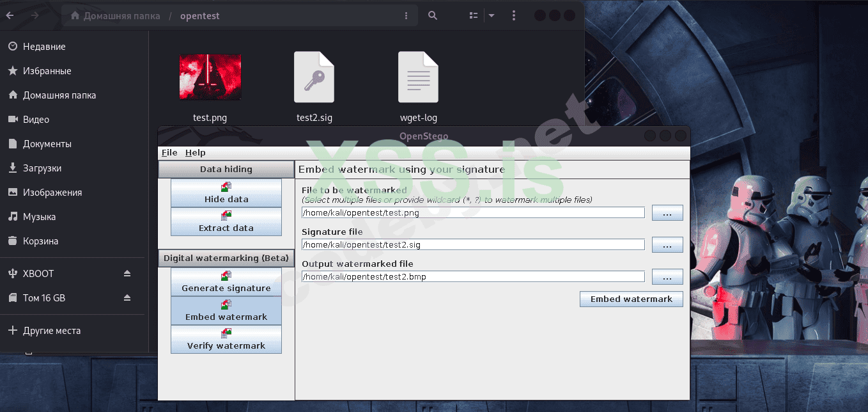Select Embed watermark in the left panel
Screen dimensions: 868x412
pyautogui.click(x=226, y=310)
